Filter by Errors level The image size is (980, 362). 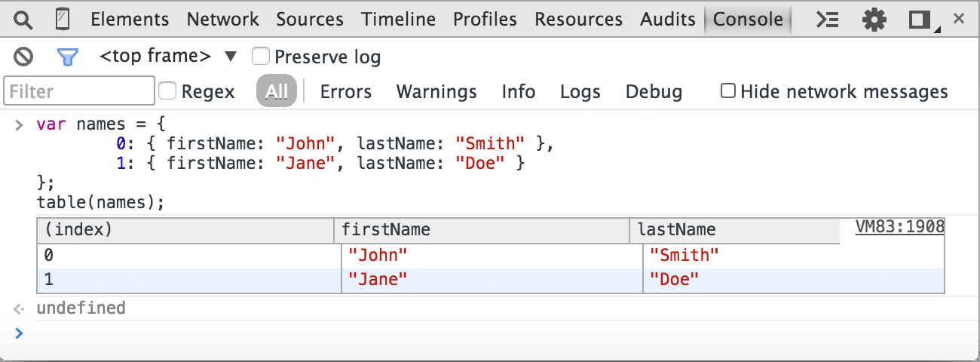point(346,92)
